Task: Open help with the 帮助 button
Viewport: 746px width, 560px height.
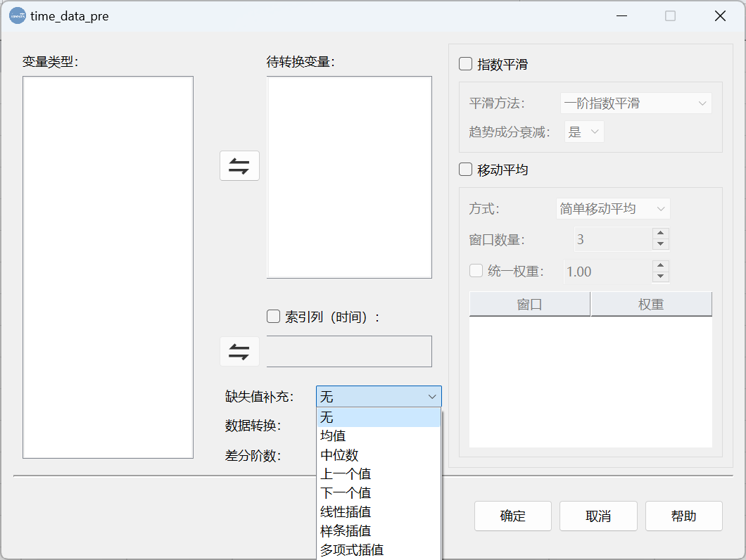Action: coord(683,516)
